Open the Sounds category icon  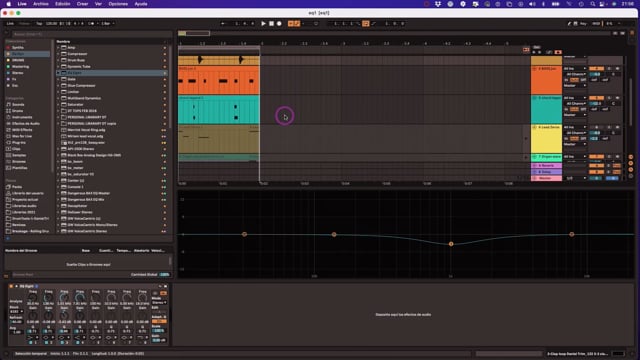click(x=9, y=104)
